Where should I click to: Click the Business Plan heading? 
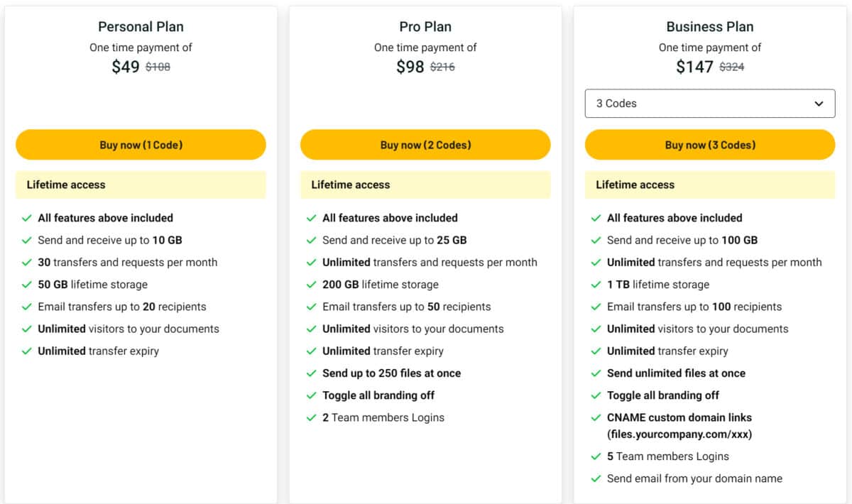710,27
